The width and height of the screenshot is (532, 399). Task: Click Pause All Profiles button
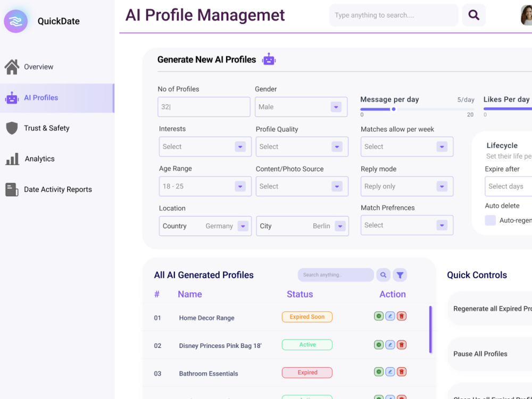tap(489, 354)
